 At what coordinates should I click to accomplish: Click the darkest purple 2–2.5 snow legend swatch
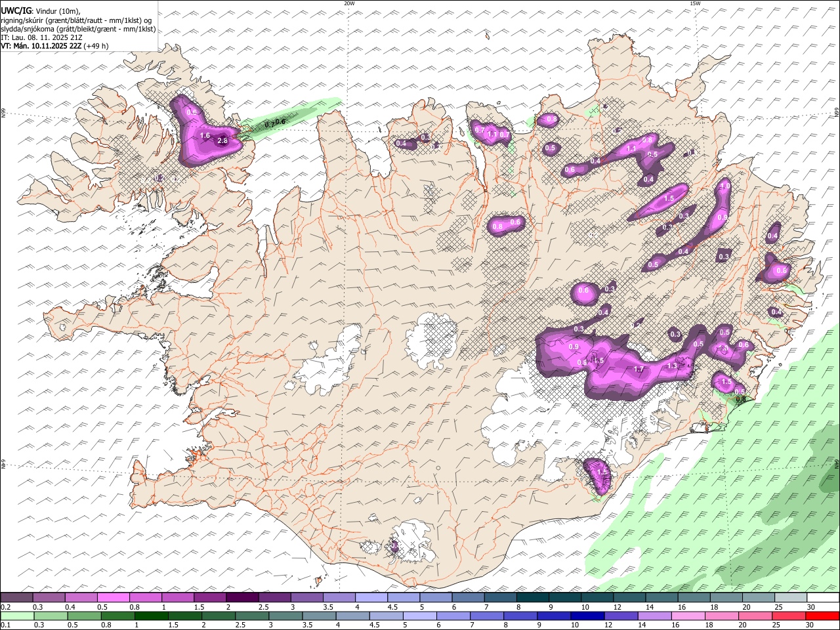point(241,597)
